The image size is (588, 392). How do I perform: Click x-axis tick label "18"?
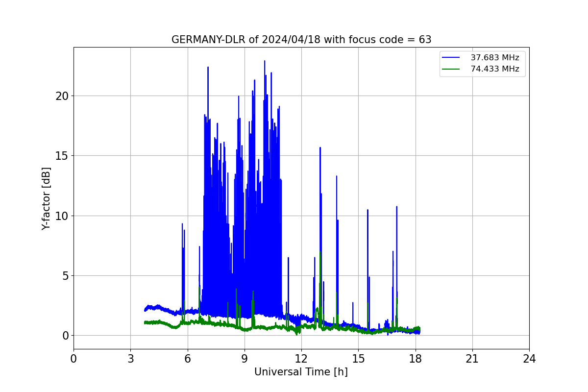pyautogui.click(x=415, y=359)
